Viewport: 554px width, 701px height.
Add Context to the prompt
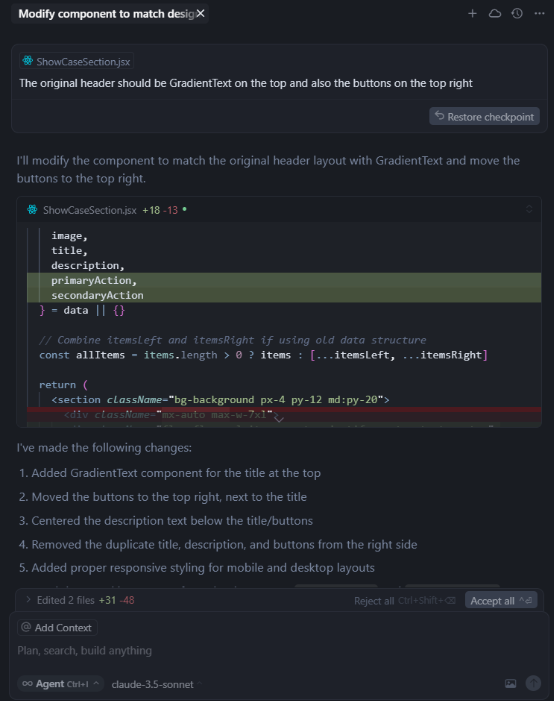click(57, 628)
